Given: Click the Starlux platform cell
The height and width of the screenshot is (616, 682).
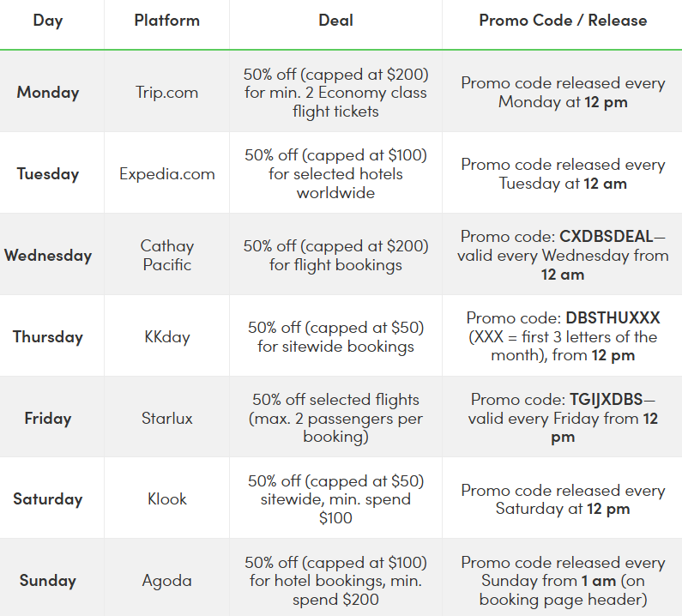Looking at the screenshot, I should point(166,419).
